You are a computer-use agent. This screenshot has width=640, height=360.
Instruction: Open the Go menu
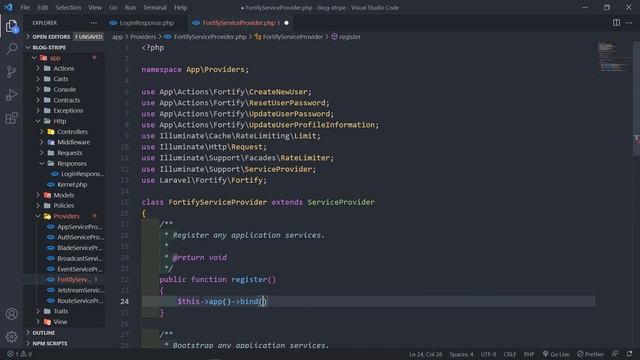pyautogui.click(x=113, y=7)
